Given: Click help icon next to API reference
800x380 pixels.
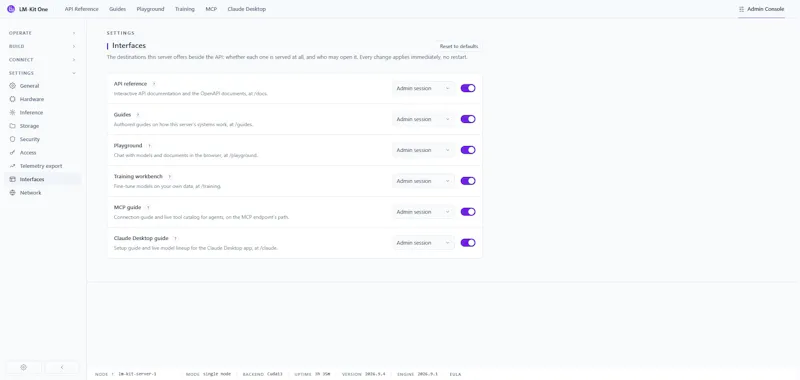Looking at the screenshot, I should (154, 84).
